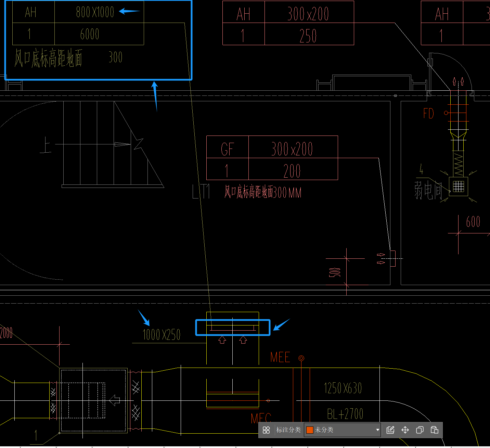Select the yellow 风口底标高距地面 note
This screenshot has width=490, height=448.
[48, 58]
